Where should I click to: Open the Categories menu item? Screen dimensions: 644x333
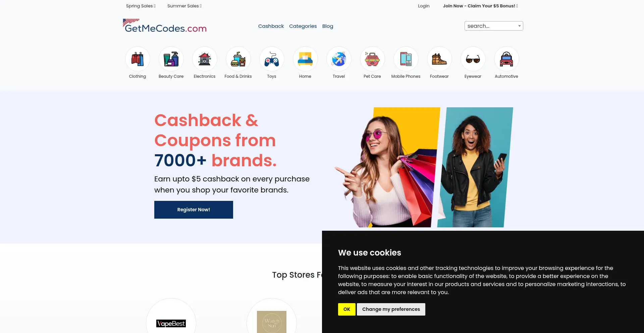tap(303, 26)
